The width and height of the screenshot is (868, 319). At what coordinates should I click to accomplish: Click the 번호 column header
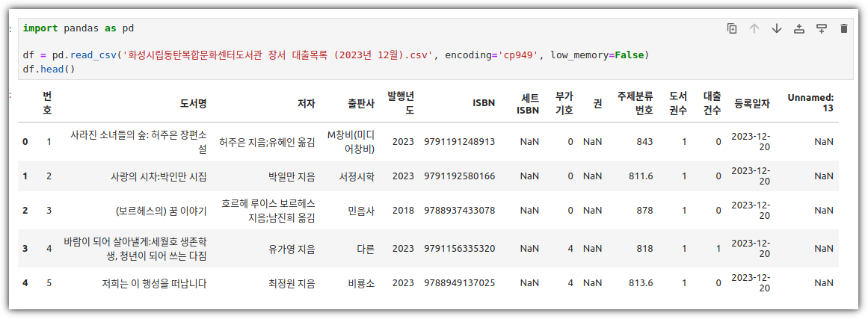47,102
